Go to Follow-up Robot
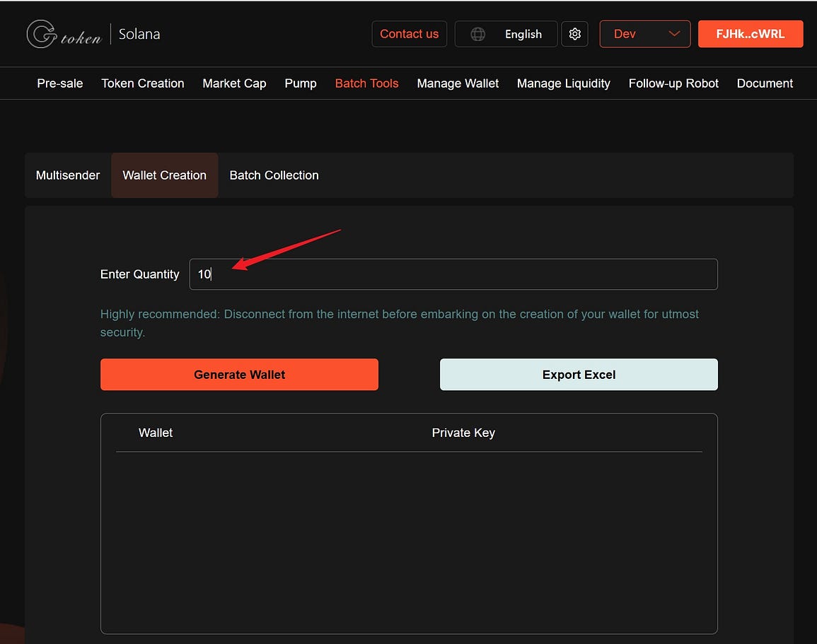Viewport: 817px width, 644px height. (x=673, y=83)
